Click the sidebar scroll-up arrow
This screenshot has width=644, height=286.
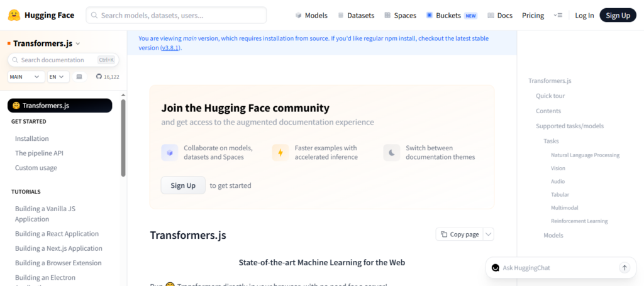coord(123,95)
